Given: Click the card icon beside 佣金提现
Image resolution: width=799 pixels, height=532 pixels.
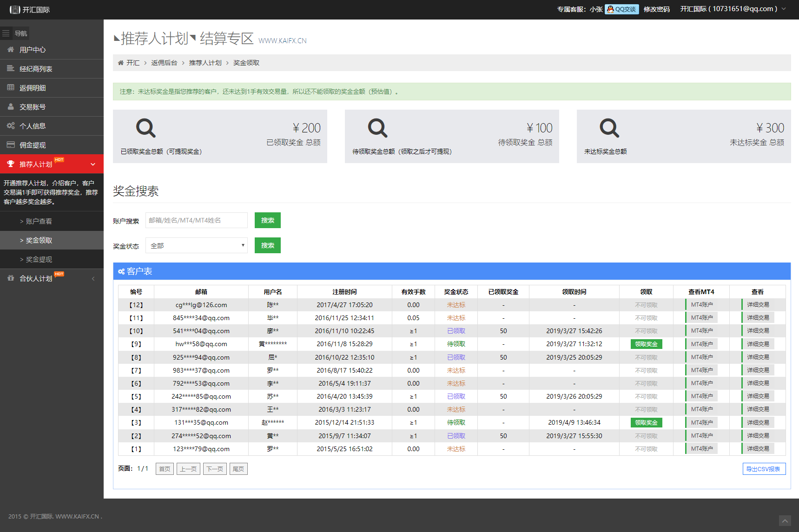Looking at the screenshot, I should 11,144.
